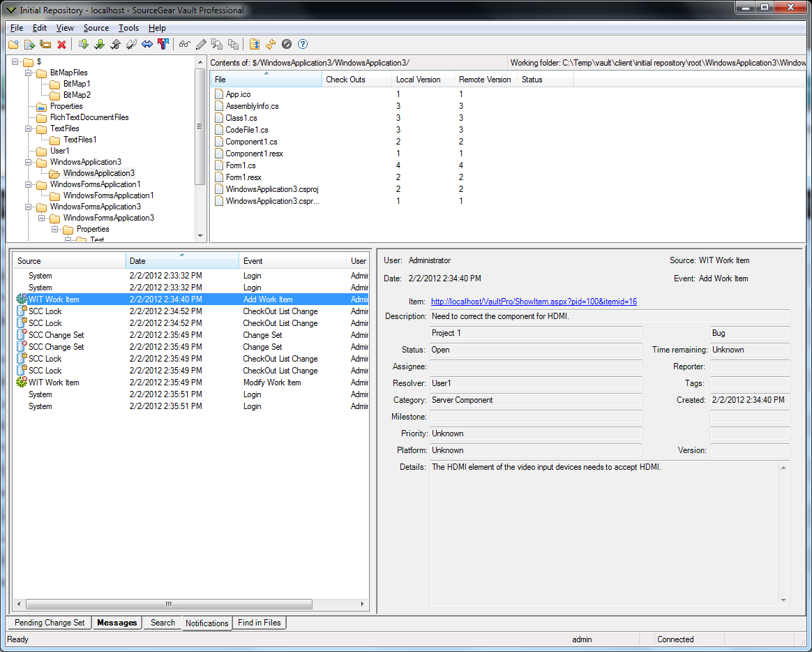The height and width of the screenshot is (652, 812).
Task: Click the eyeglasses View File icon
Action: pyautogui.click(x=185, y=45)
